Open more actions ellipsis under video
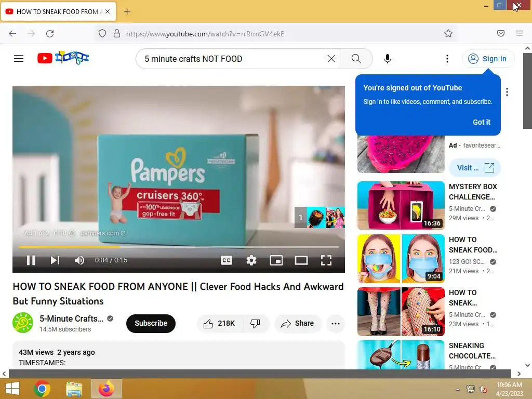The width and height of the screenshot is (532, 399). tap(336, 323)
